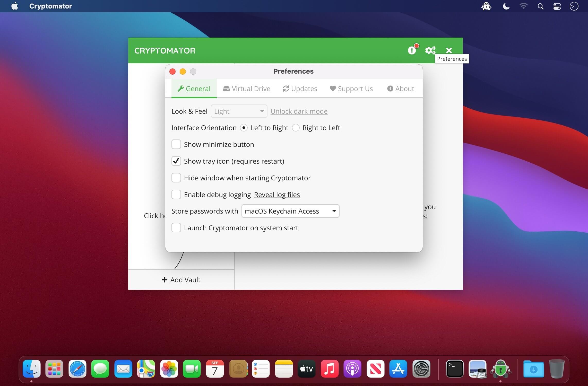Screen dimensions: 588x386
Task: Open the macOS Control Center icon
Action: [x=557, y=6]
